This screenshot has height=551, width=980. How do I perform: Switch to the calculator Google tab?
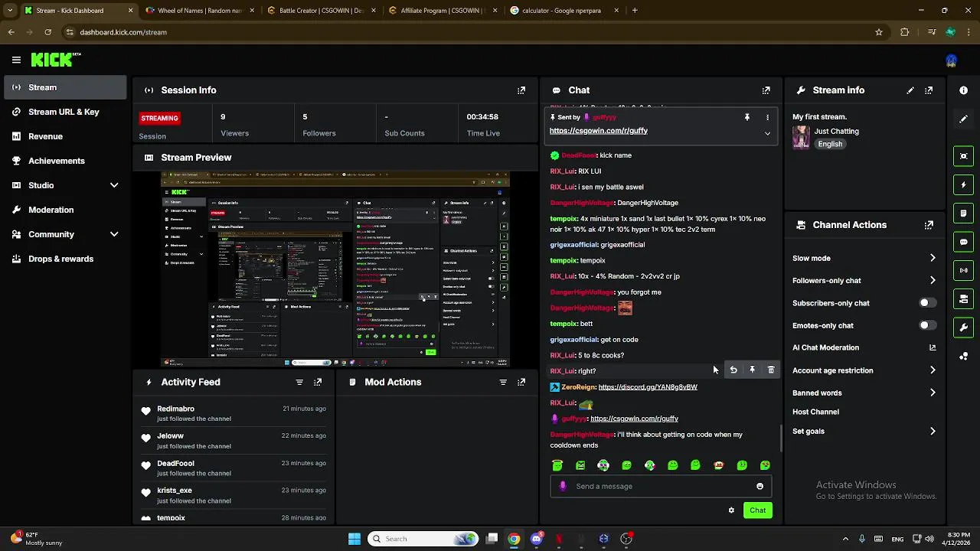click(564, 11)
